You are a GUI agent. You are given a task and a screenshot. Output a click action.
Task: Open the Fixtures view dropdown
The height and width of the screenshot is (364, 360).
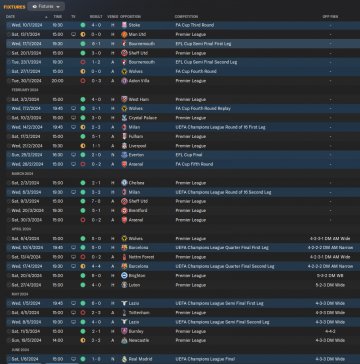pos(46,6)
